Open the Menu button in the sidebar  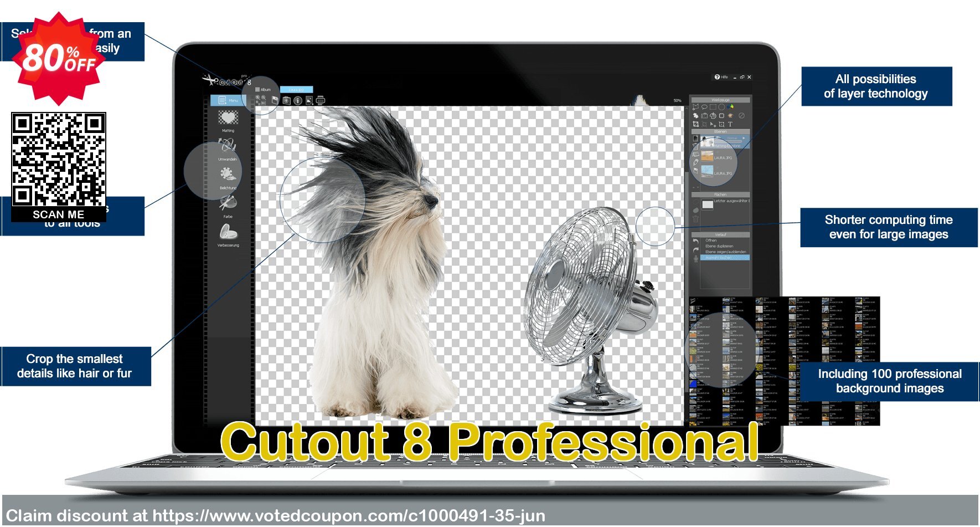[228, 100]
